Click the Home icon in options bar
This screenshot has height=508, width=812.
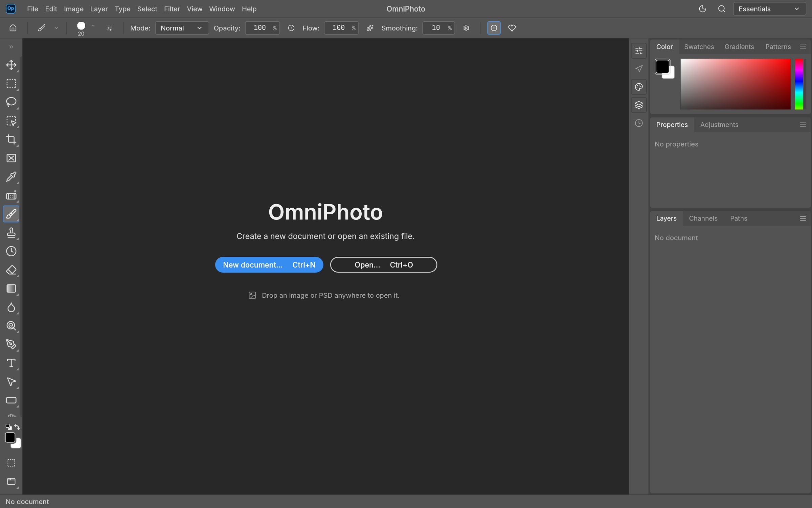13,28
